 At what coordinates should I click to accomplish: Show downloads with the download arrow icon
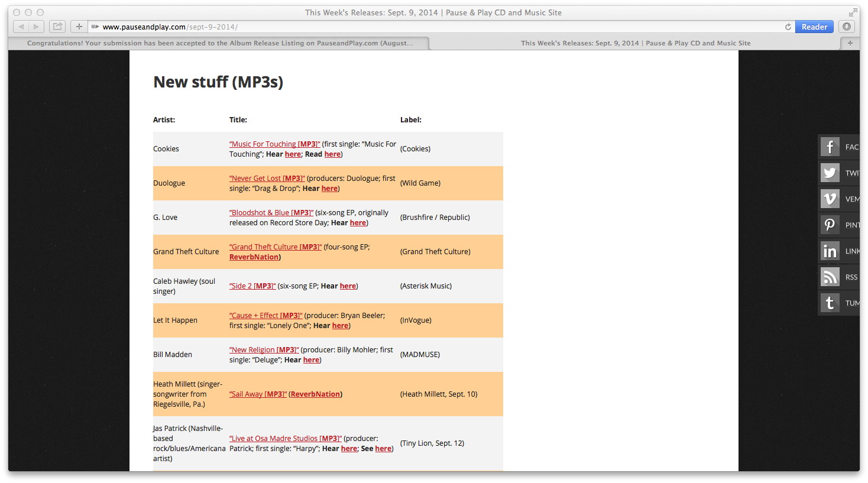pyautogui.click(x=847, y=27)
